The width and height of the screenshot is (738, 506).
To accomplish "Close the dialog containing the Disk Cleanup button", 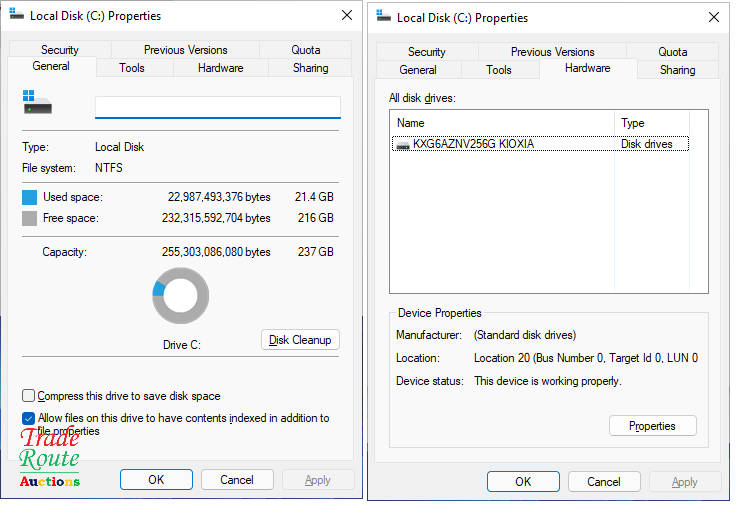I will (346, 16).
